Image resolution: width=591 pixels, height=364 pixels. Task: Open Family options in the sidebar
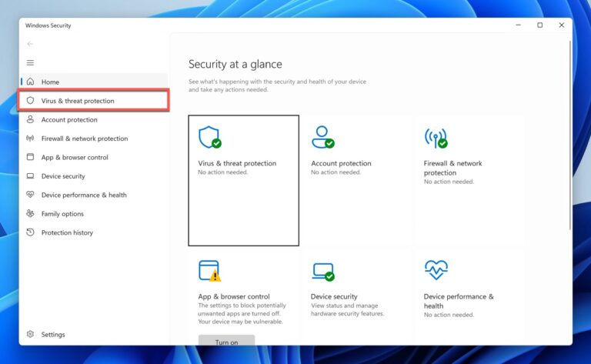94,214
